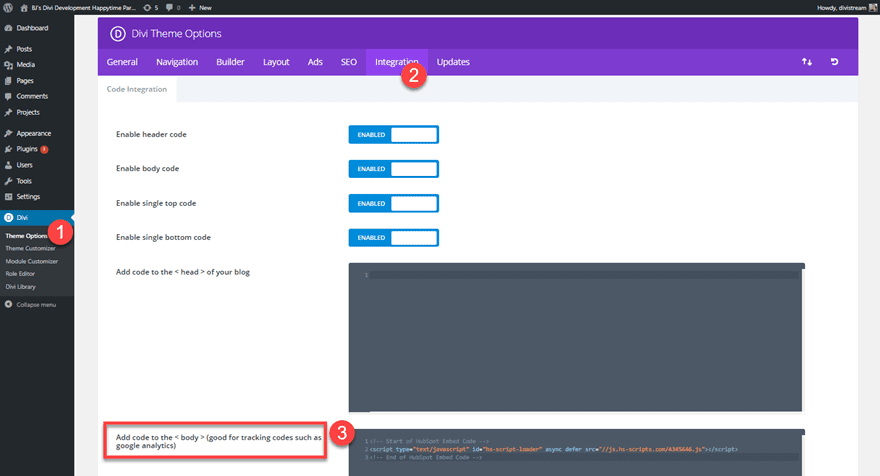The image size is (880, 476).
Task: Open the site home icon in admin bar
Action: 24,8
